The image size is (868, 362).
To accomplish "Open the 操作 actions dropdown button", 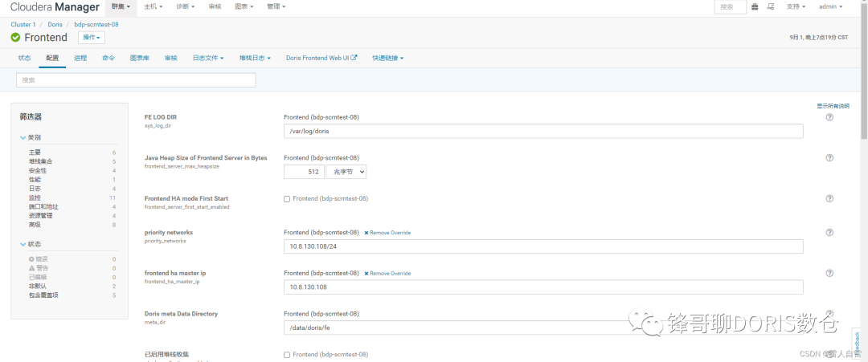I will [92, 38].
